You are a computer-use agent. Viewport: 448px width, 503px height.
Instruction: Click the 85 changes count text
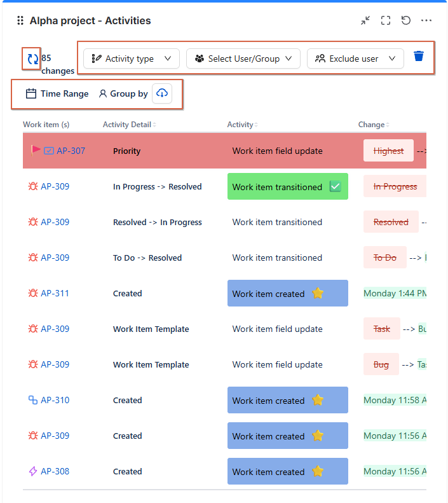pos(58,64)
